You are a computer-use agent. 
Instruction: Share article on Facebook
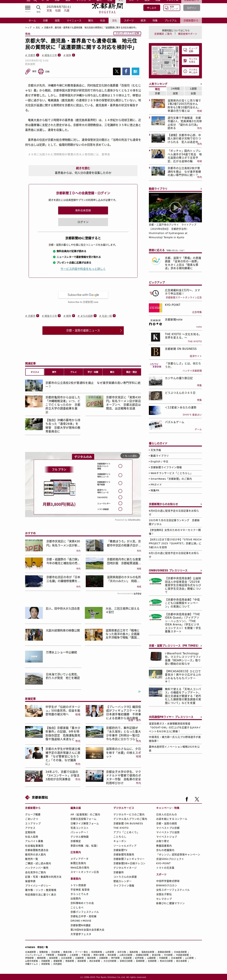click(126, 71)
